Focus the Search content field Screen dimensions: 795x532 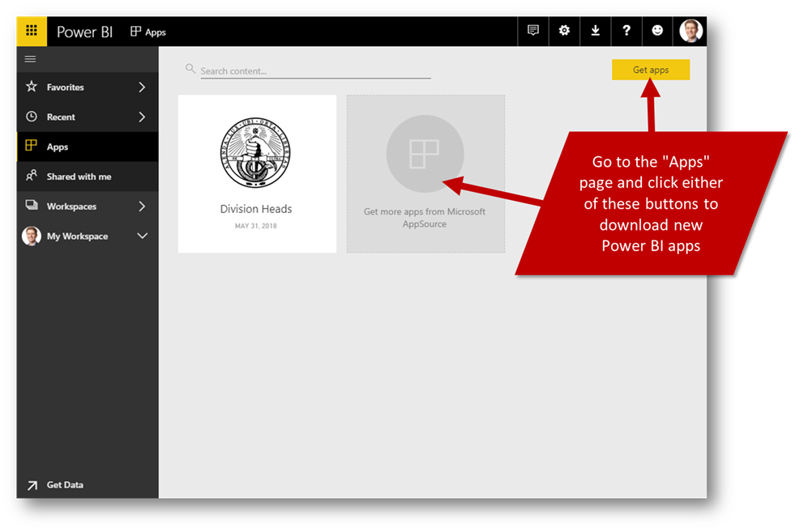(x=315, y=71)
